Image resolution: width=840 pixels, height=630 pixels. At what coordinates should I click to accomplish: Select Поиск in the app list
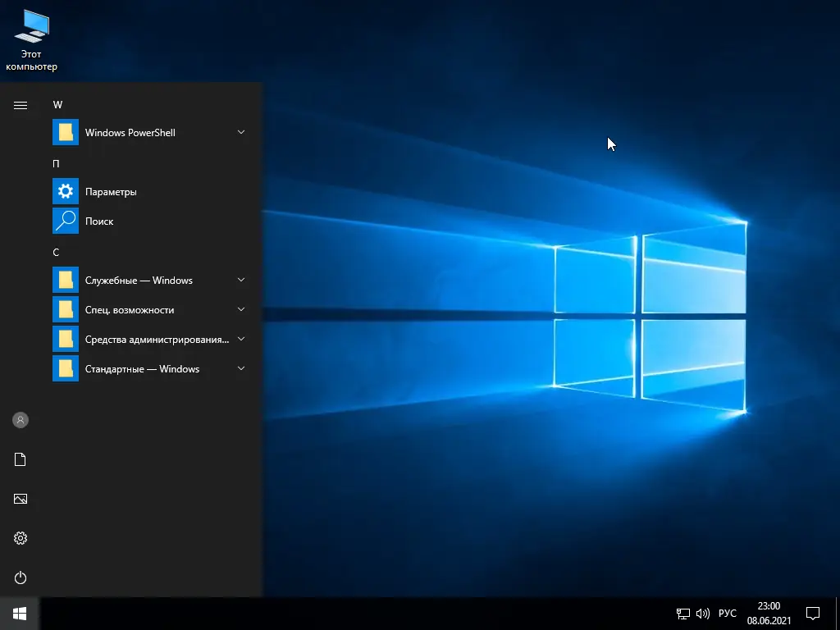99,221
